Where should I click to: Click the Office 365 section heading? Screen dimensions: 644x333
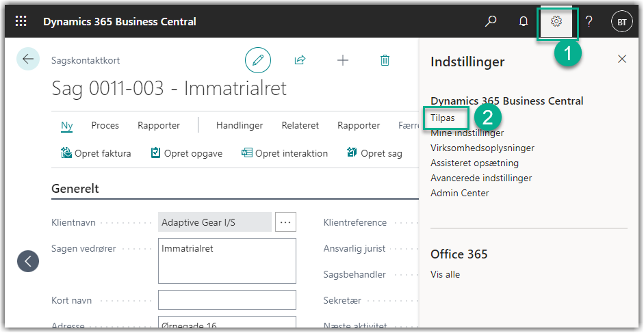[x=459, y=254]
